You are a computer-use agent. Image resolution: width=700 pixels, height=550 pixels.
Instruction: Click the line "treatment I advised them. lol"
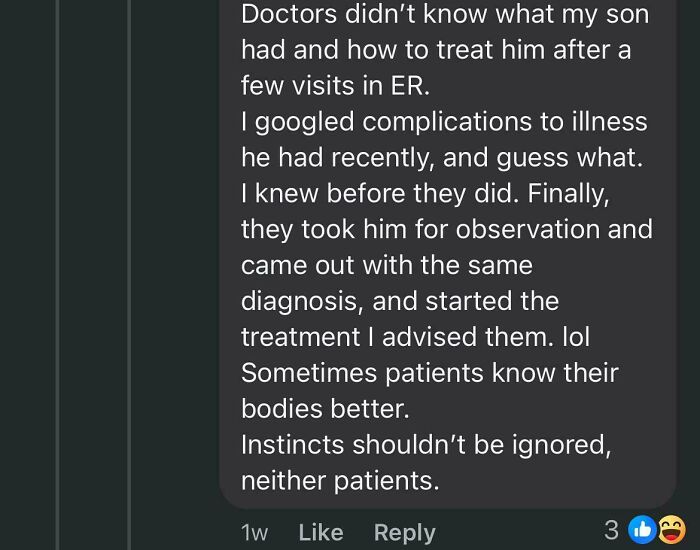[415, 337]
